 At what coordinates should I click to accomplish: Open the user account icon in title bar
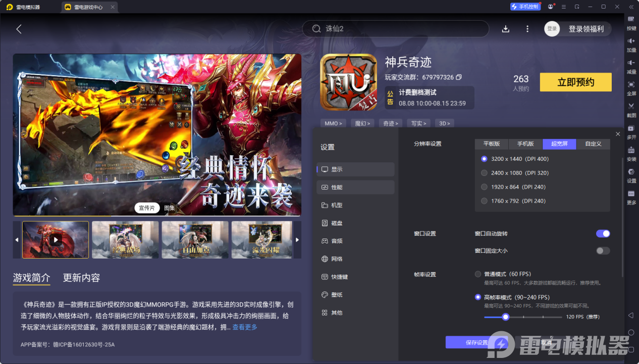coord(550,7)
